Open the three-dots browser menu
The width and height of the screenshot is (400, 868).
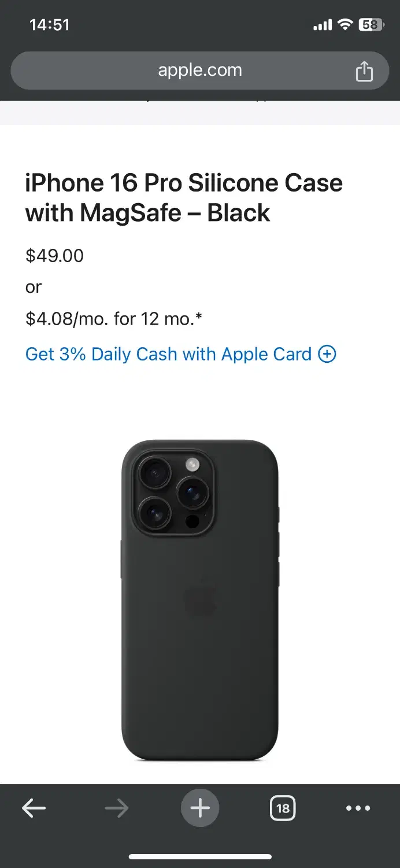tap(358, 808)
